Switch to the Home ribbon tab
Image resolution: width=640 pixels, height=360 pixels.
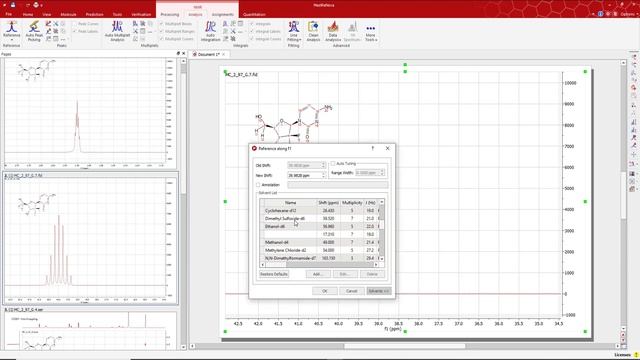coord(28,14)
